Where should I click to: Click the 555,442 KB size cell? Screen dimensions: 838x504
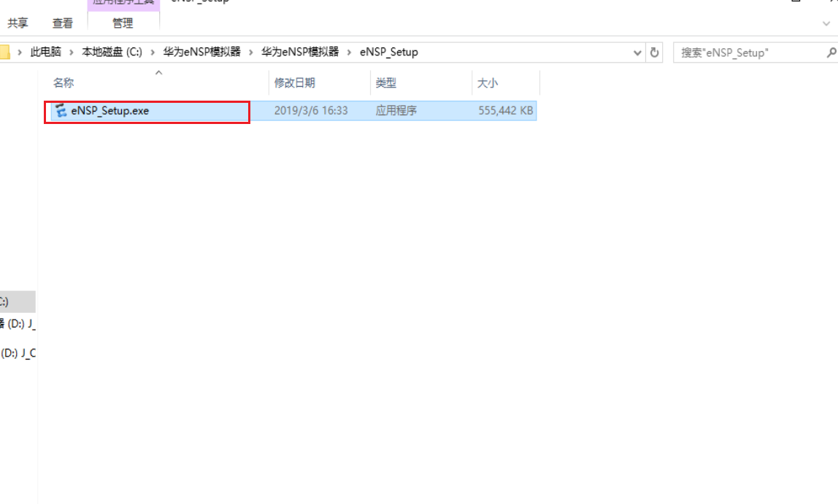(x=506, y=111)
